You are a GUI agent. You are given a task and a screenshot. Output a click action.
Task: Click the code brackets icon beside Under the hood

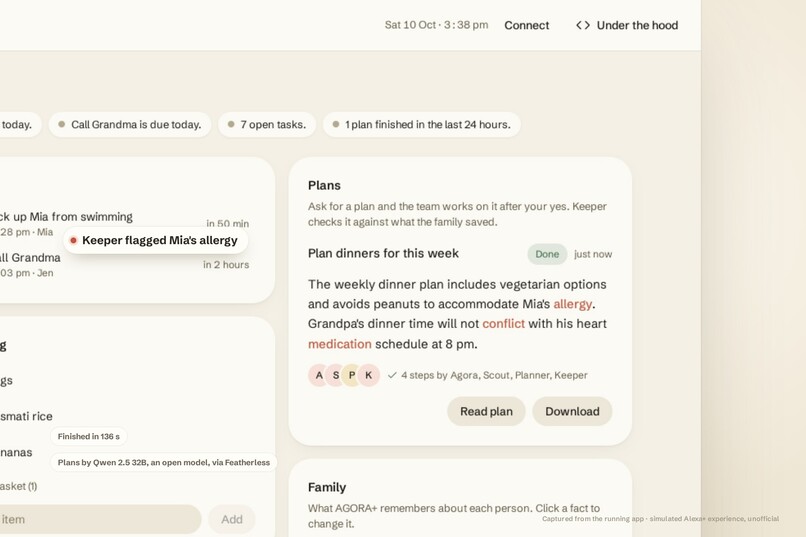tap(583, 25)
